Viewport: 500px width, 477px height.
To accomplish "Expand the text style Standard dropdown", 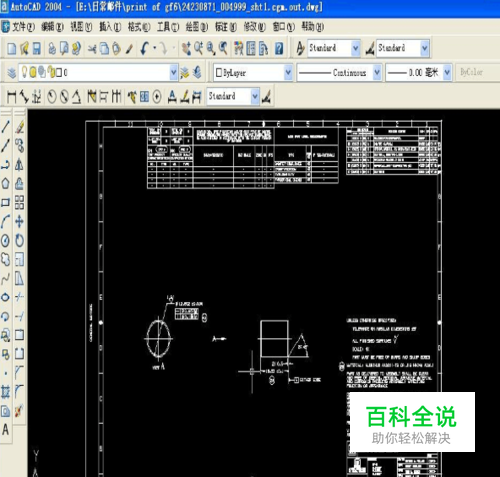I will click(356, 49).
